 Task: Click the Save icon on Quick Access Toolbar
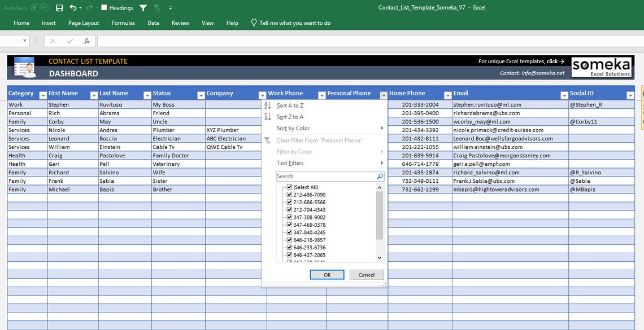point(60,7)
